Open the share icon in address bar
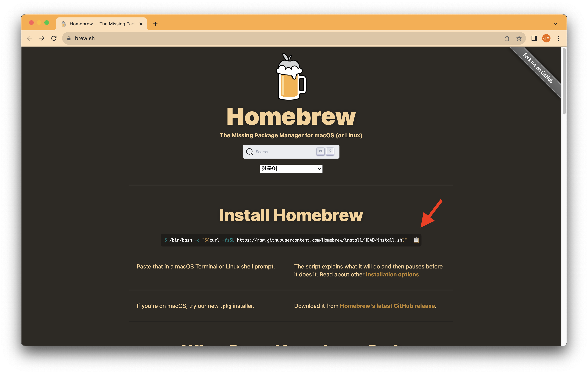Viewport: 588px width, 374px height. [x=507, y=38]
